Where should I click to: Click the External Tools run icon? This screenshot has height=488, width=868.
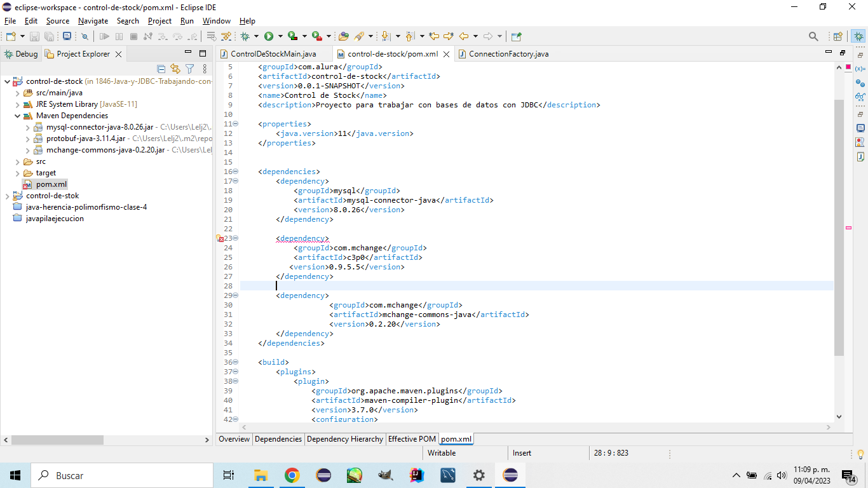[316, 36]
